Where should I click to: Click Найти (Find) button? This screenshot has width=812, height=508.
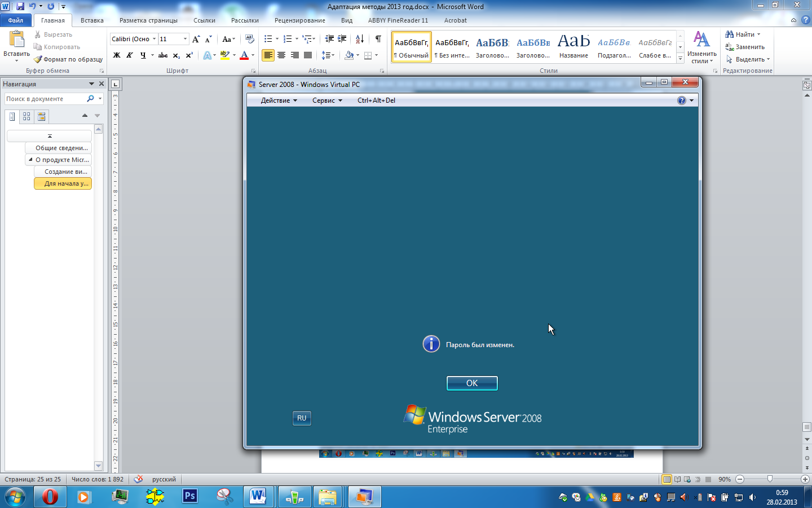point(743,34)
